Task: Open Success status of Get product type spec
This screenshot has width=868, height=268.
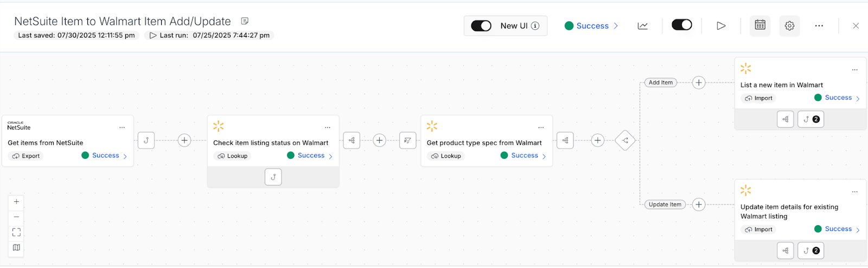Action: click(x=524, y=156)
